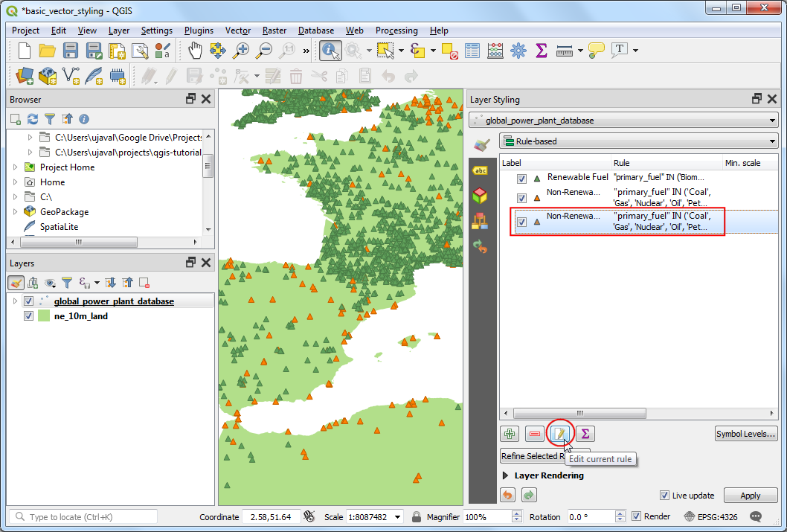This screenshot has height=532, width=787.
Task: Click the Symbol Levels button
Action: pos(745,434)
